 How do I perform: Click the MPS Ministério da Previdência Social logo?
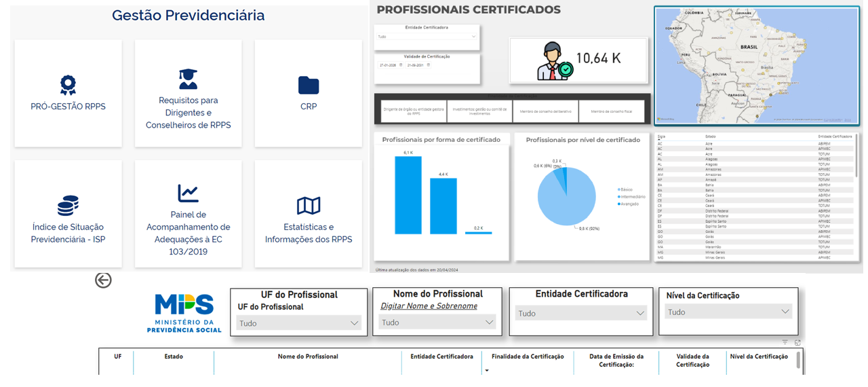(184, 313)
